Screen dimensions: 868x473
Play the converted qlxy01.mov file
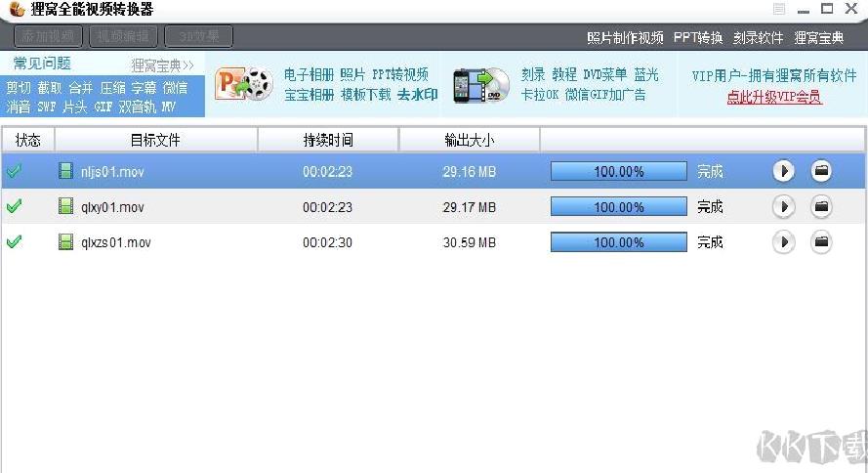click(783, 206)
